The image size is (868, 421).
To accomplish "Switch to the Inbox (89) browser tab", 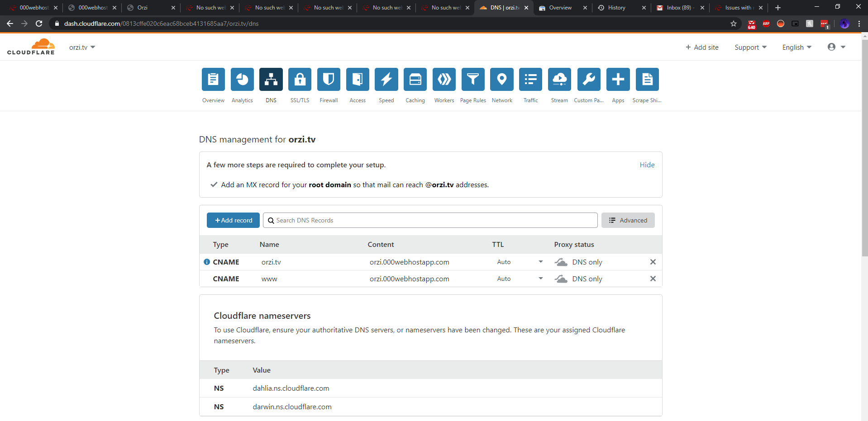I will [680, 8].
